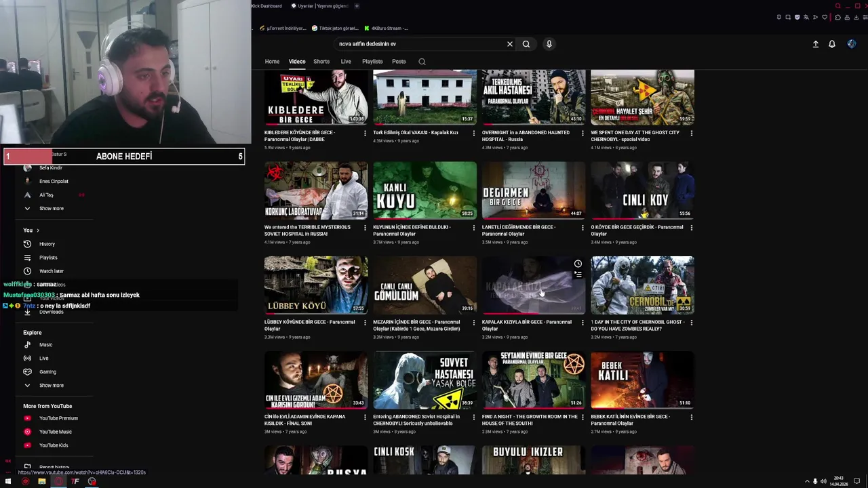Open more options for Terk Edilmiş Okul video
Image resolution: width=868 pixels, height=488 pixels.
pos(474,133)
